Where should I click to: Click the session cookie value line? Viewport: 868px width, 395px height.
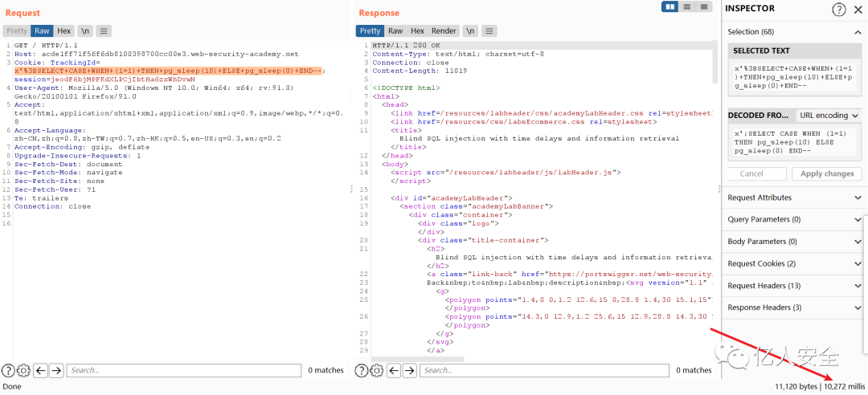pyautogui.click(x=104, y=79)
